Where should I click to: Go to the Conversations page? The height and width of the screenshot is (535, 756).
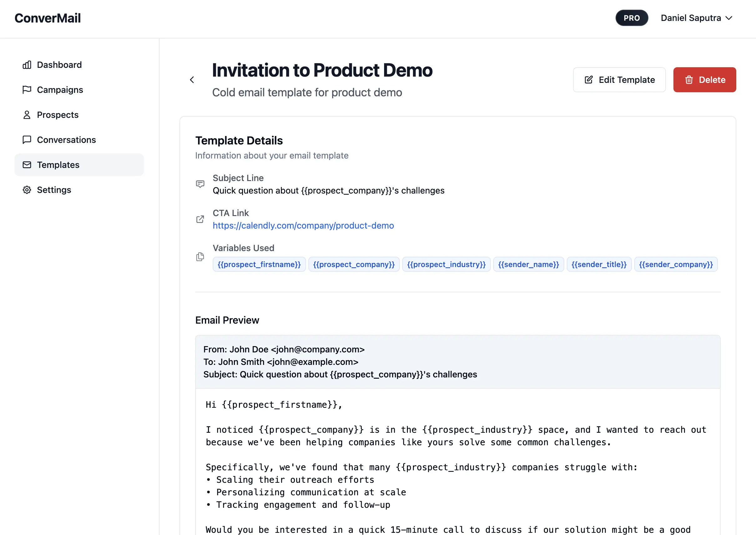pyautogui.click(x=66, y=140)
